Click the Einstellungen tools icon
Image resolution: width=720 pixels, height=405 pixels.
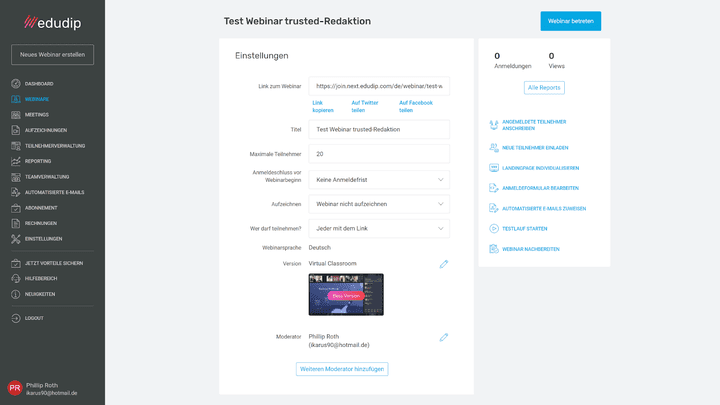(x=16, y=239)
